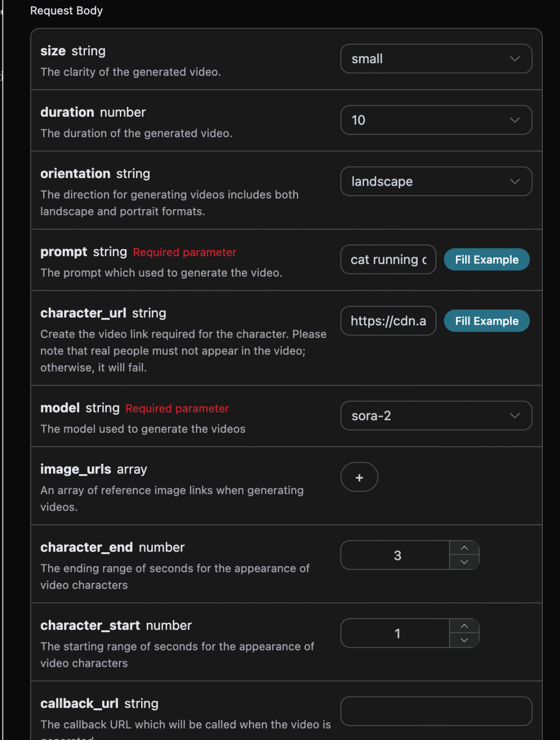Click the orientation dropdown chevron arrow

(515, 181)
